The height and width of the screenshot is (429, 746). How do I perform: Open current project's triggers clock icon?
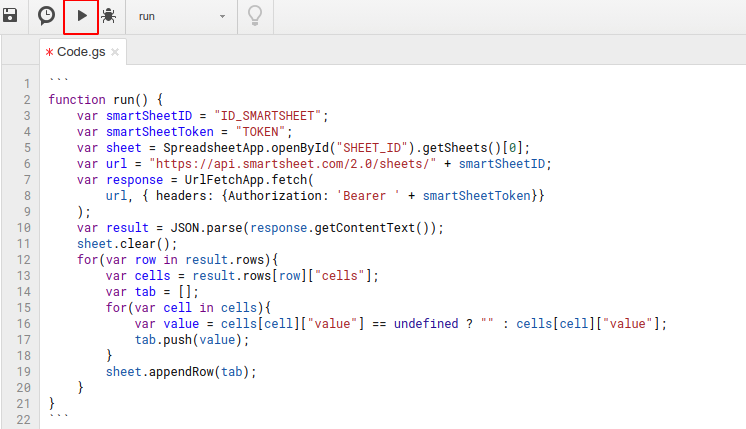tap(46, 16)
